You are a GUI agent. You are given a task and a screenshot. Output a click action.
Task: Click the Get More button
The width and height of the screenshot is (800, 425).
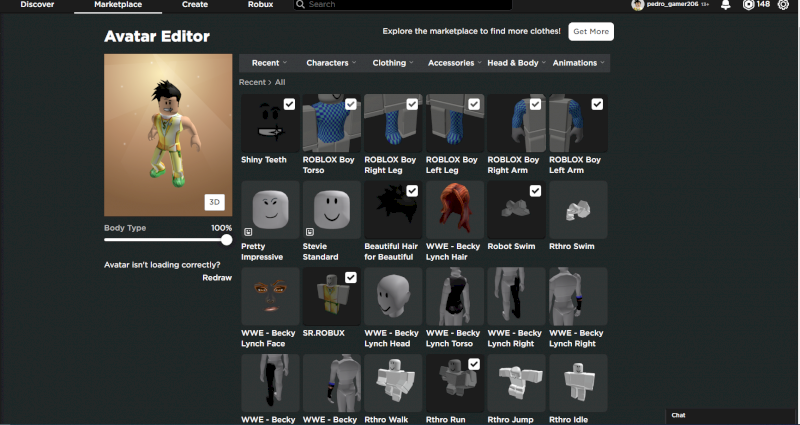point(591,31)
